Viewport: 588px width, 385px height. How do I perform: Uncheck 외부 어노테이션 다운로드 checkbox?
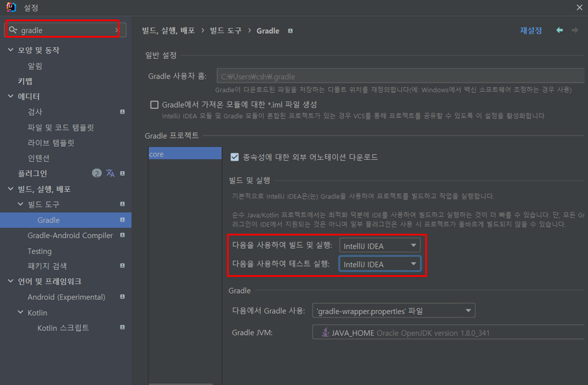[235, 157]
